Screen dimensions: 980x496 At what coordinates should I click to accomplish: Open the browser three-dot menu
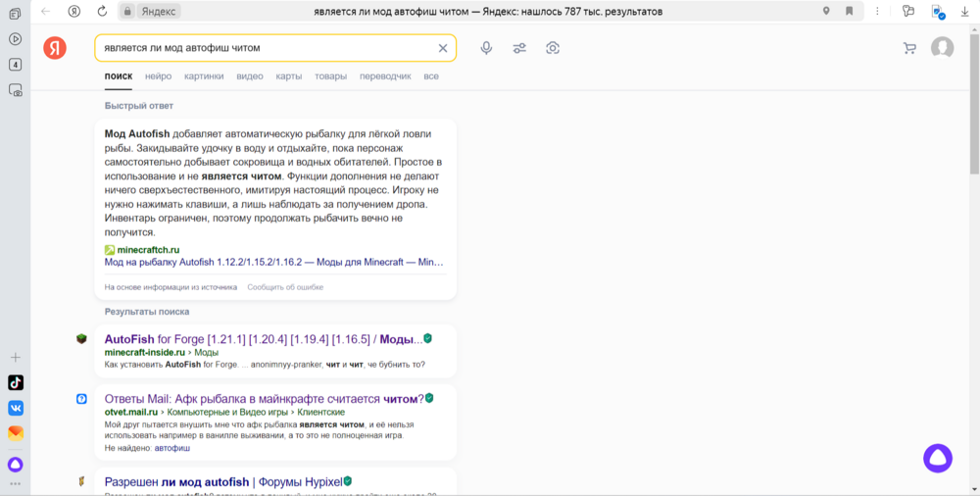click(x=877, y=11)
